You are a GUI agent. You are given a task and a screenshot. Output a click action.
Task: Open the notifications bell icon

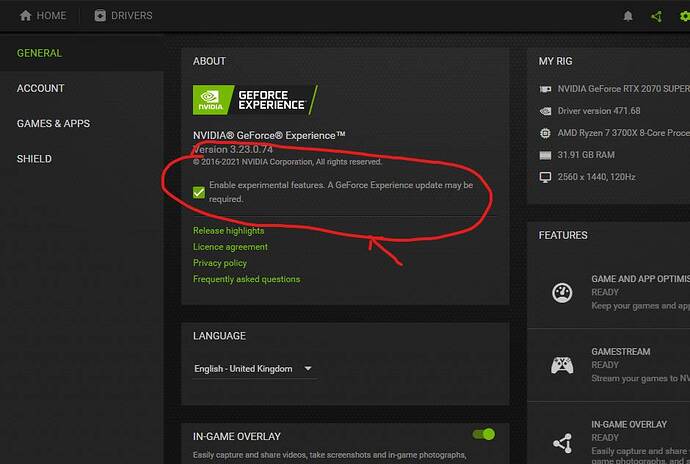click(628, 16)
